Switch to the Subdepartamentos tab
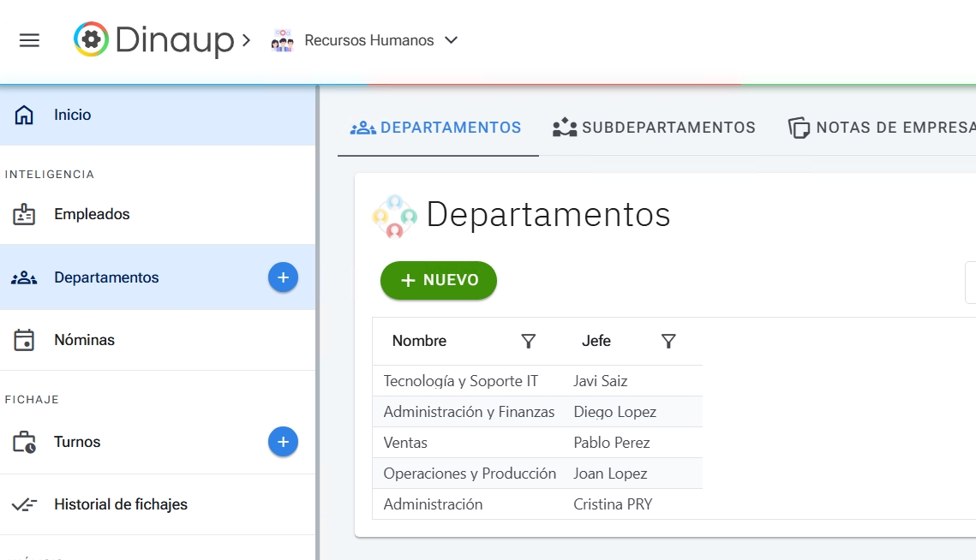 655,128
